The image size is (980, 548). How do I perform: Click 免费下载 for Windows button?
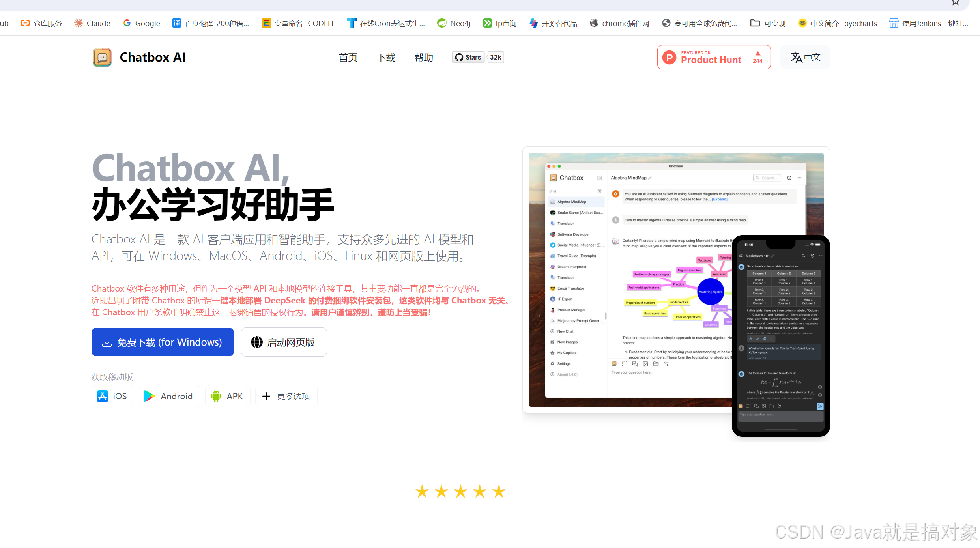click(x=163, y=342)
